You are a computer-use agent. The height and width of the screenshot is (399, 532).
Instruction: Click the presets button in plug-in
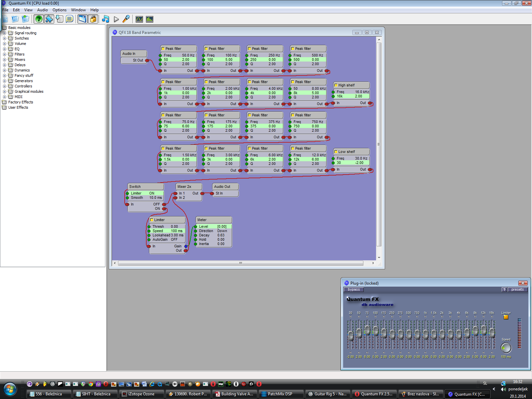coord(517,289)
